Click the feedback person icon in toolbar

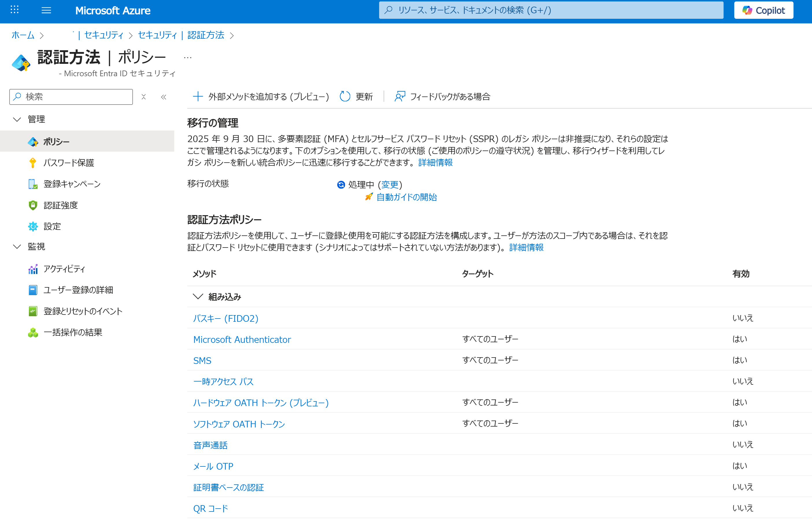(x=400, y=97)
